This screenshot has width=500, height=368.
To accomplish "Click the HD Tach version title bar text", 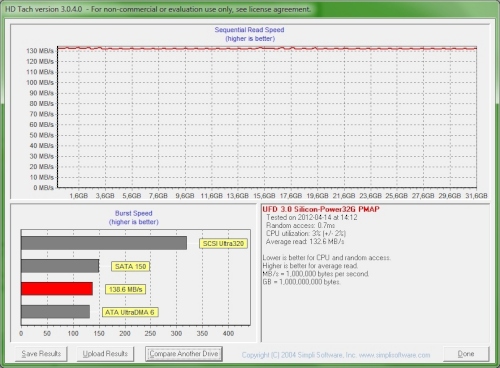I will pyautogui.click(x=158, y=9).
